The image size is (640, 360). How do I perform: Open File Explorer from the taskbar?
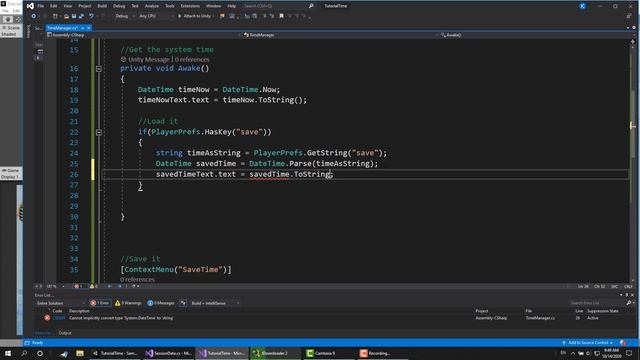[80, 353]
